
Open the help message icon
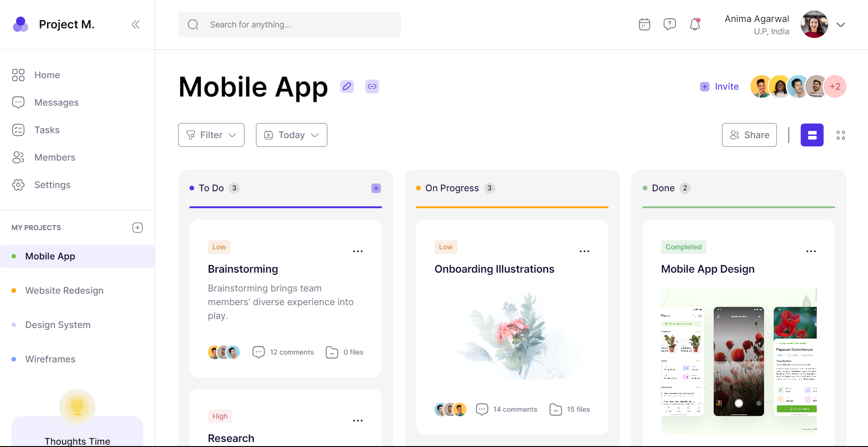670,24
